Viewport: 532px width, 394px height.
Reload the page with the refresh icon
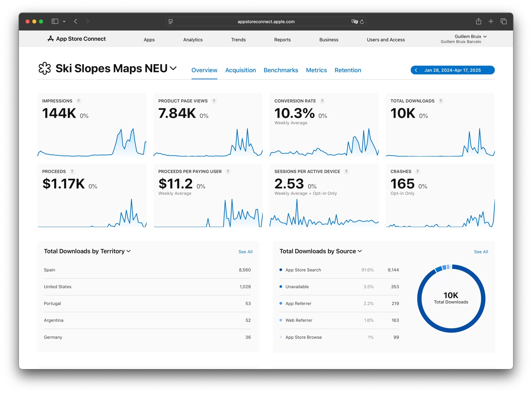pyautogui.click(x=362, y=21)
